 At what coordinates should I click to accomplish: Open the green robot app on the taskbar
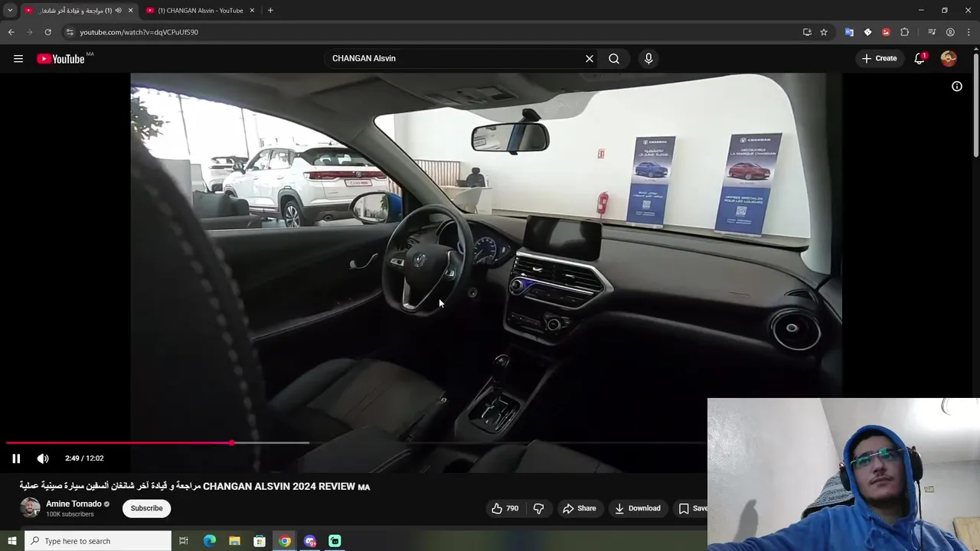tap(335, 541)
